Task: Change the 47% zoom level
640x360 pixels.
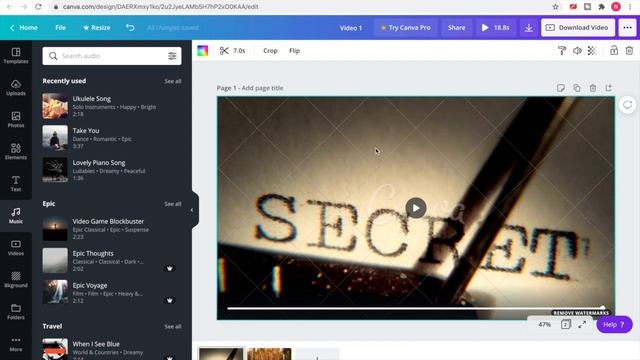Action: click(x=544, y=324)
